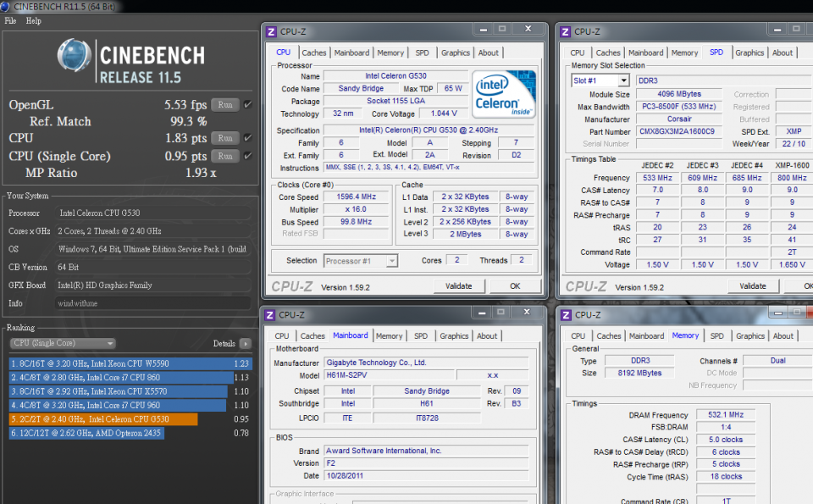
Task: Switch to the SPD tab in CPU-Z
Action: click(422, 52)
